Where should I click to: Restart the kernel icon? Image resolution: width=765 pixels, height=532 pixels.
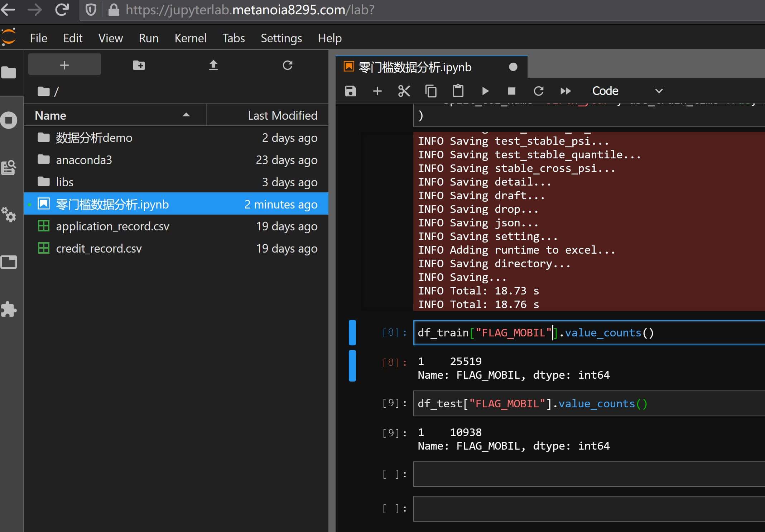(538, 91)
